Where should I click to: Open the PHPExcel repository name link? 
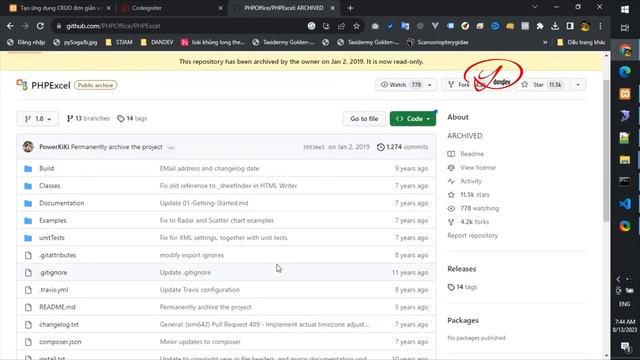51,85
